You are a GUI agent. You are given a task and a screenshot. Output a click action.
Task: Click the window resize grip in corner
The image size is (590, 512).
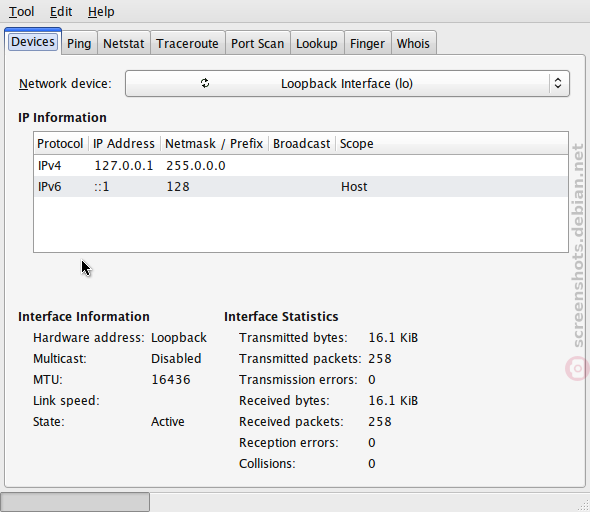click(x=583, y=505)
